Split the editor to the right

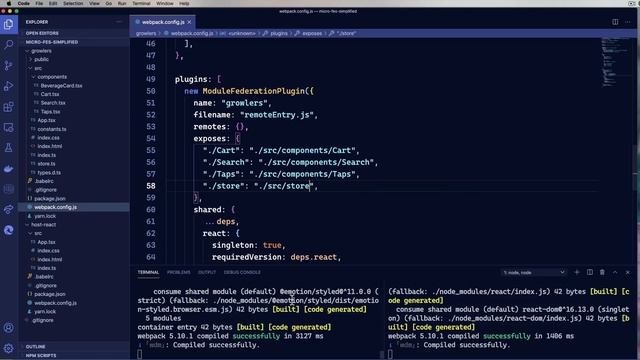point(615,22)
